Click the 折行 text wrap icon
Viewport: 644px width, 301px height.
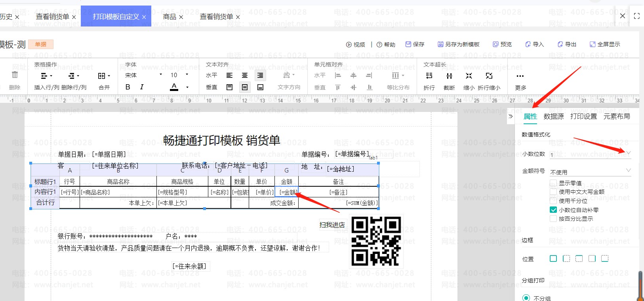click(429, 76)
